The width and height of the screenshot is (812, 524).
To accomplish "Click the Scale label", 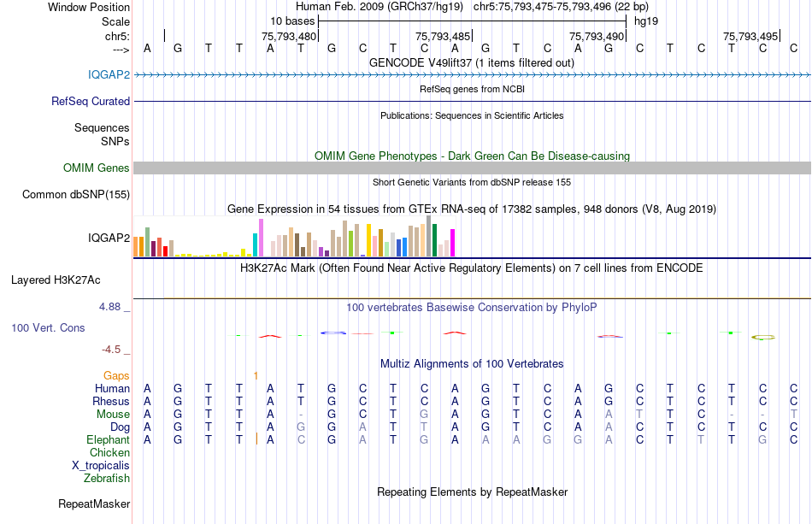I will pyautogui.click(x=115, y=21).
